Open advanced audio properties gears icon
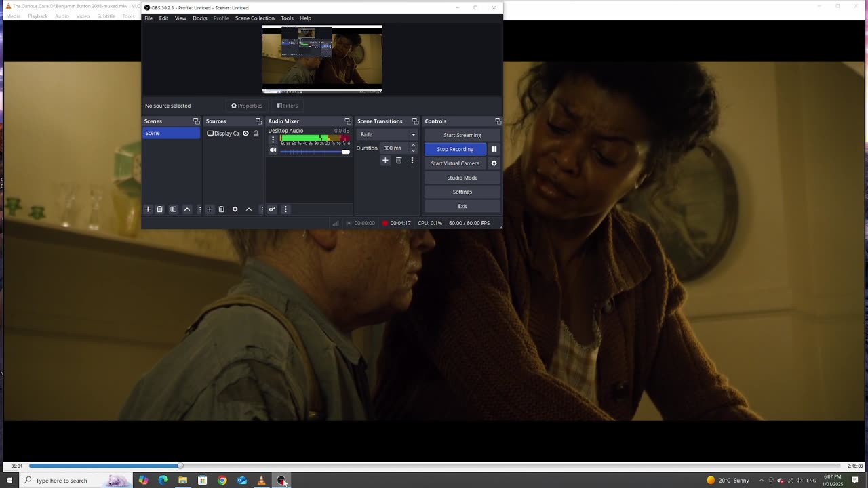This screenshot has height=488, width=868. [x=272, y=209]
